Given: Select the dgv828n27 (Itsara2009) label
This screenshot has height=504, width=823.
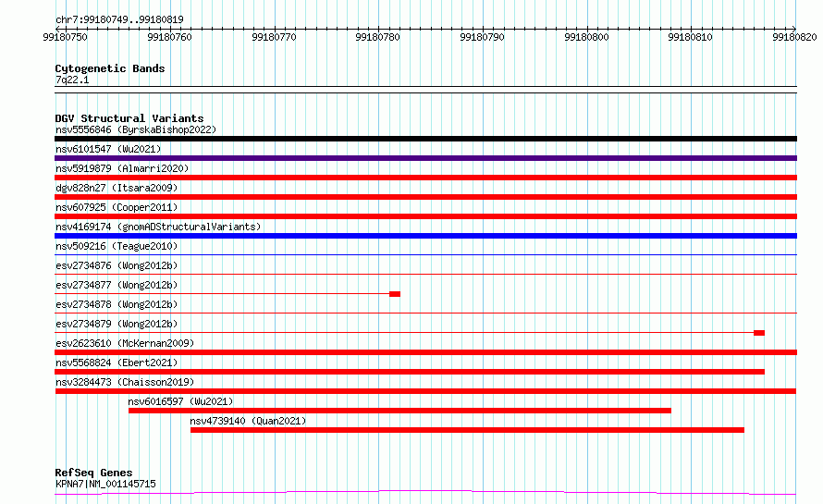Looking at the screenshot, I should click(x=117, y=188).
